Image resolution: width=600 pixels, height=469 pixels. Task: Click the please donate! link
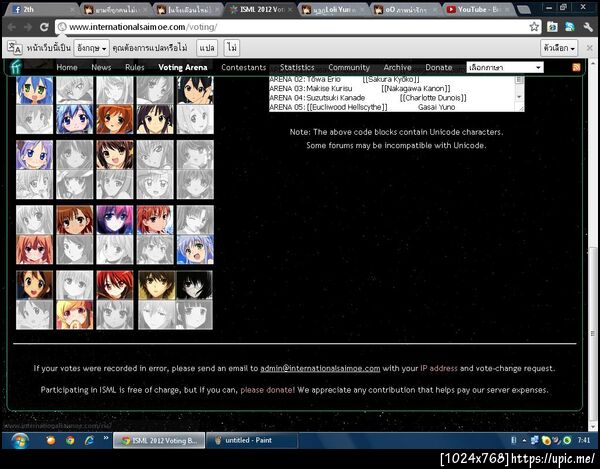click(267, 390)
